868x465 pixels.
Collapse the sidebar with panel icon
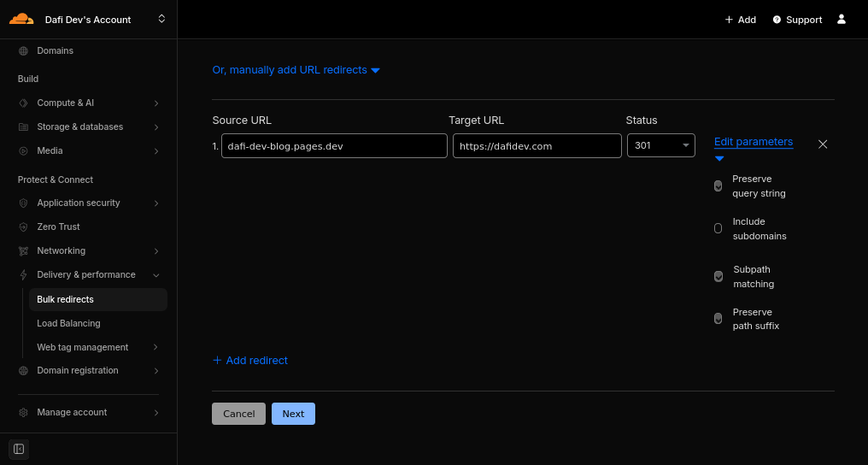coord(19,449)
